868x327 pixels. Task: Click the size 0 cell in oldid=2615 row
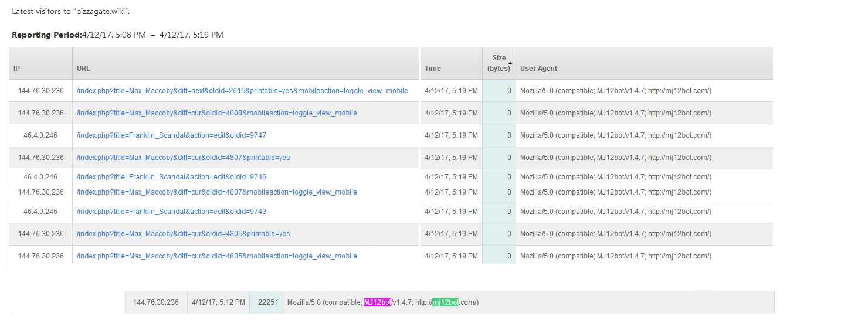click(x=499, y=91)
